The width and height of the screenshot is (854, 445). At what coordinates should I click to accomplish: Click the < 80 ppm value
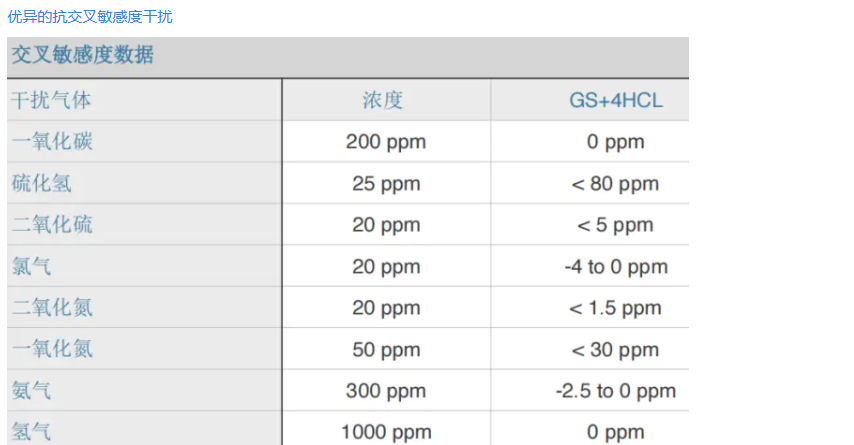tap(615, 184)
